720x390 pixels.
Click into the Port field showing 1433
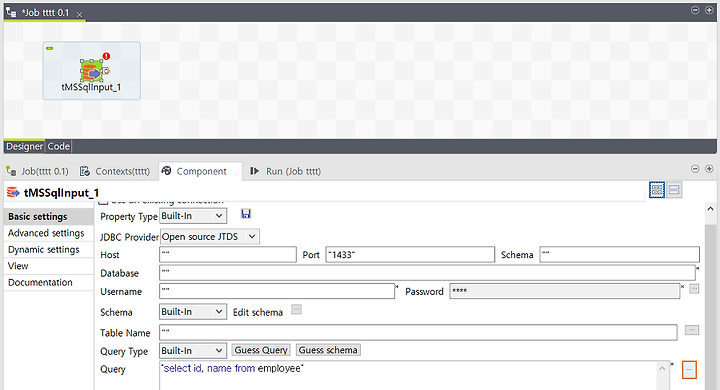(410, 254)
